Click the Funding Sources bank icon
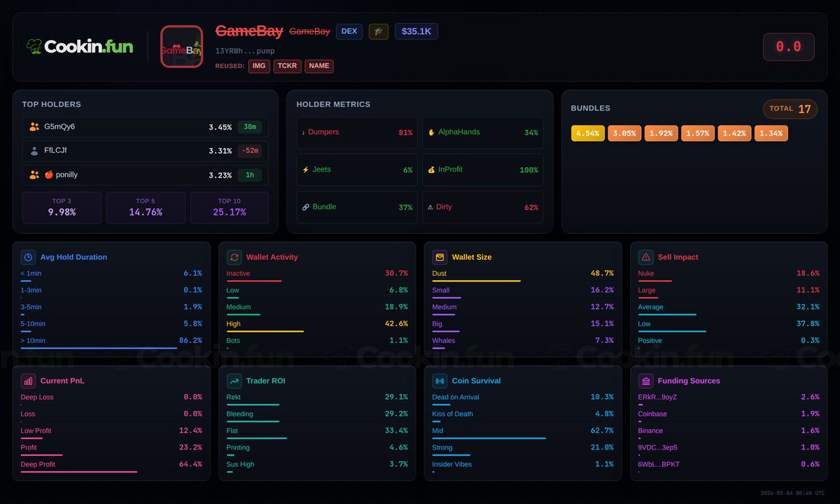Screen dimensions: 840x504 click(645, 381)
